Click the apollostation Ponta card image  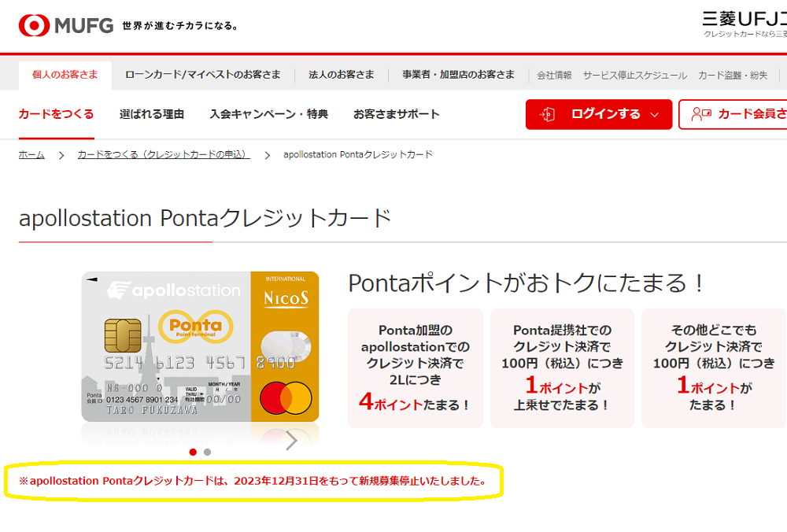200,346
